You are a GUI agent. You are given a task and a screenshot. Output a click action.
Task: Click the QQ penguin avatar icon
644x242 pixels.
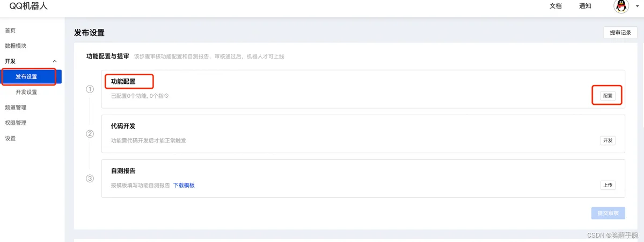point(620,6)
